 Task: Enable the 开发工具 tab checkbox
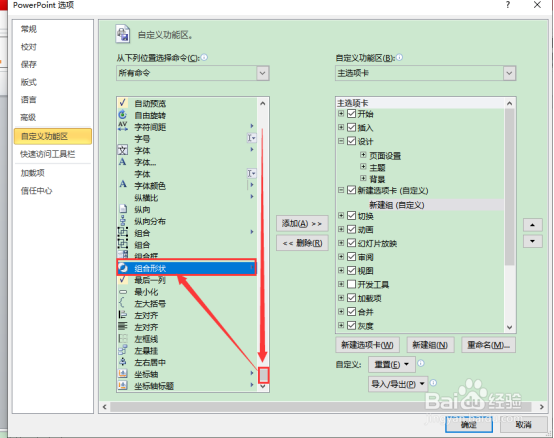pos(351,284)
